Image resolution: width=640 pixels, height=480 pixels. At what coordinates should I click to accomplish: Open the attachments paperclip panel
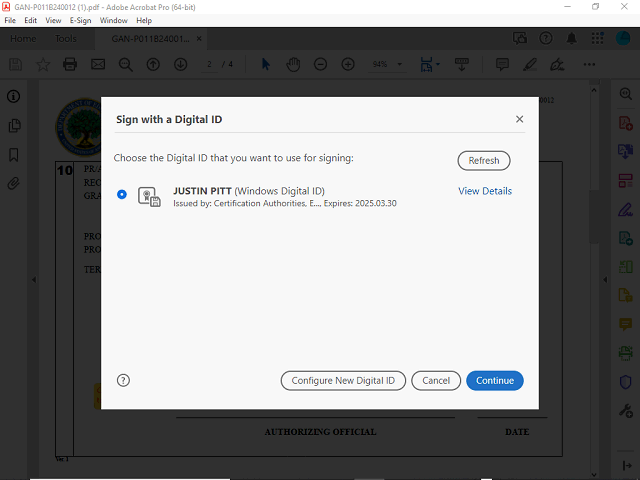(13, 184)
